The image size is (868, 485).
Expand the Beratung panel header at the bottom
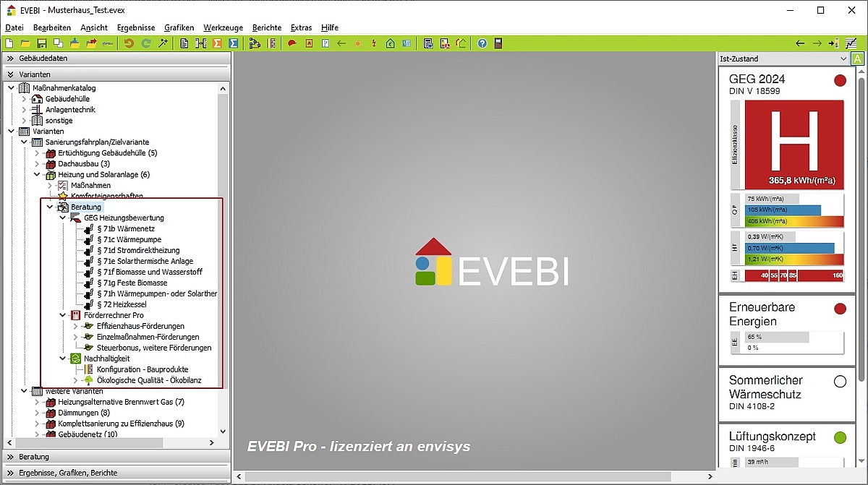(x=116, y=457)
